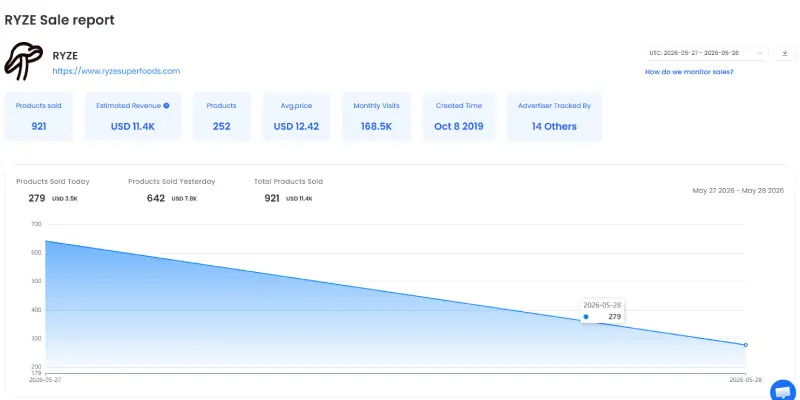Click the 'Products Sold Yesterday' label
The image size is (800, 400).
tap(171, 182)
